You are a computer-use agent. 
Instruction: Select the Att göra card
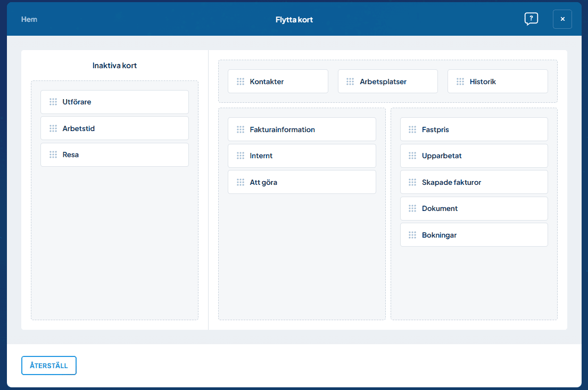pos(302,182)
